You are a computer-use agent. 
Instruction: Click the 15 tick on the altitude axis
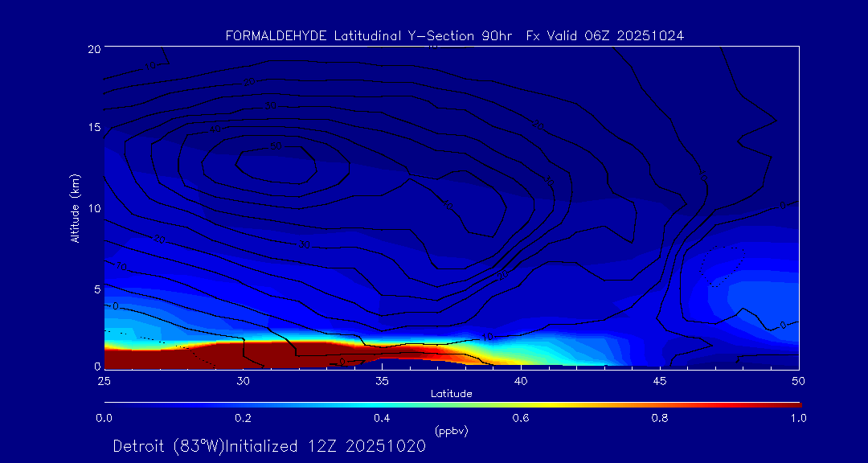93,128
